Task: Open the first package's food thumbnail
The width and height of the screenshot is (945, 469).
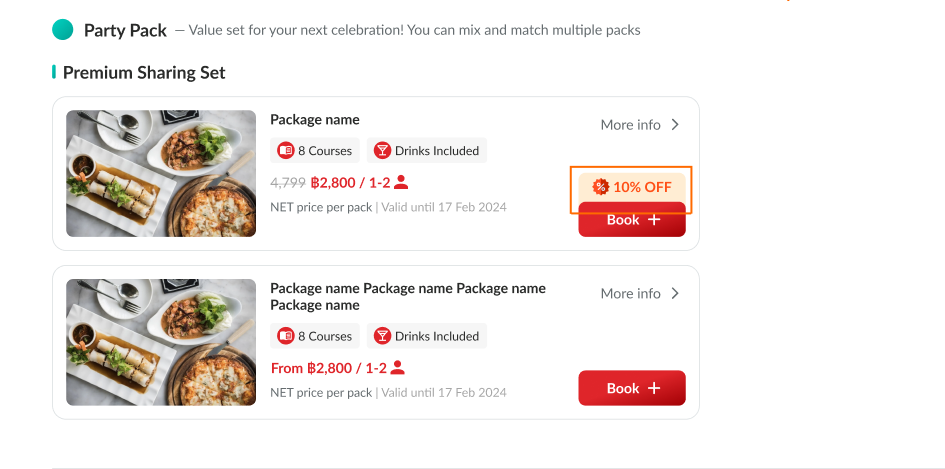Action: [161, 174]
